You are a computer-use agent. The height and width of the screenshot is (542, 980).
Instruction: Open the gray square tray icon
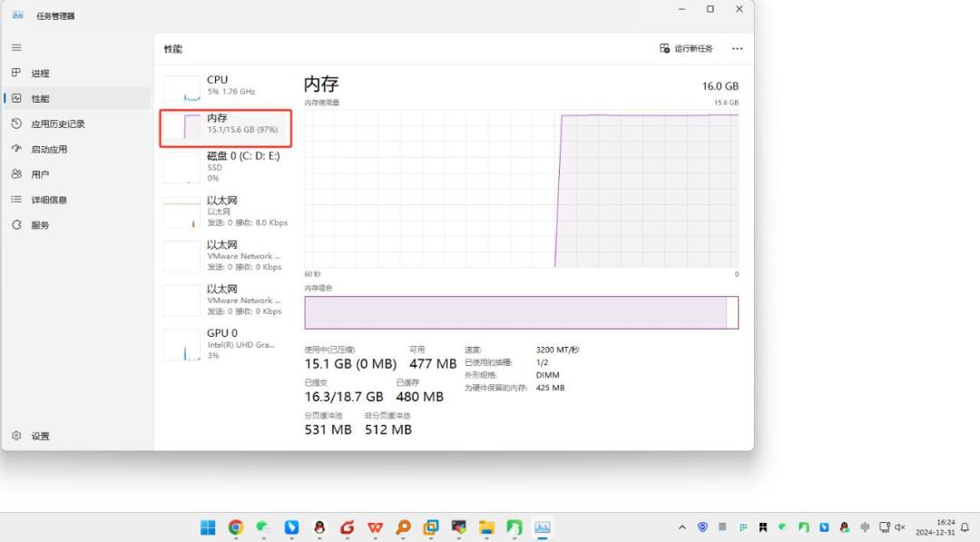722,527
